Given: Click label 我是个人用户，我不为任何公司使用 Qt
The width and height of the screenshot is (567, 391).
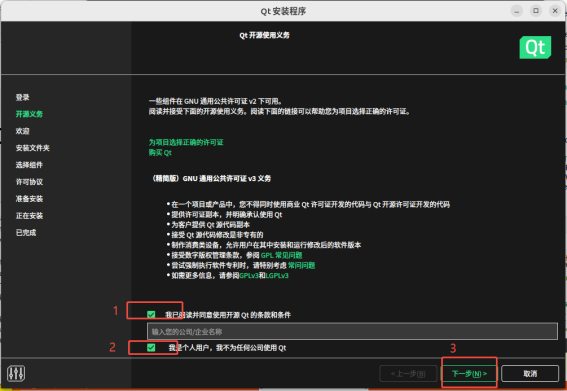Looking at the screenshot, I should [x=227, y=348].
